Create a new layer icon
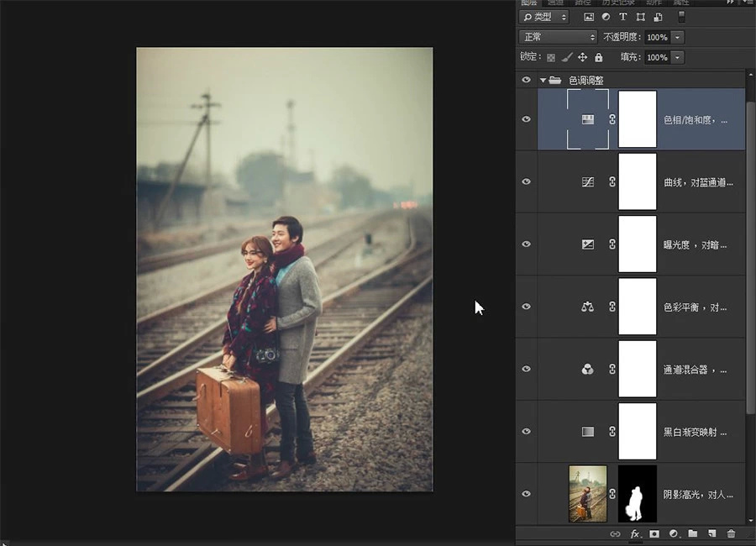This screenshot has width=756, height=546. coord(712,533)
